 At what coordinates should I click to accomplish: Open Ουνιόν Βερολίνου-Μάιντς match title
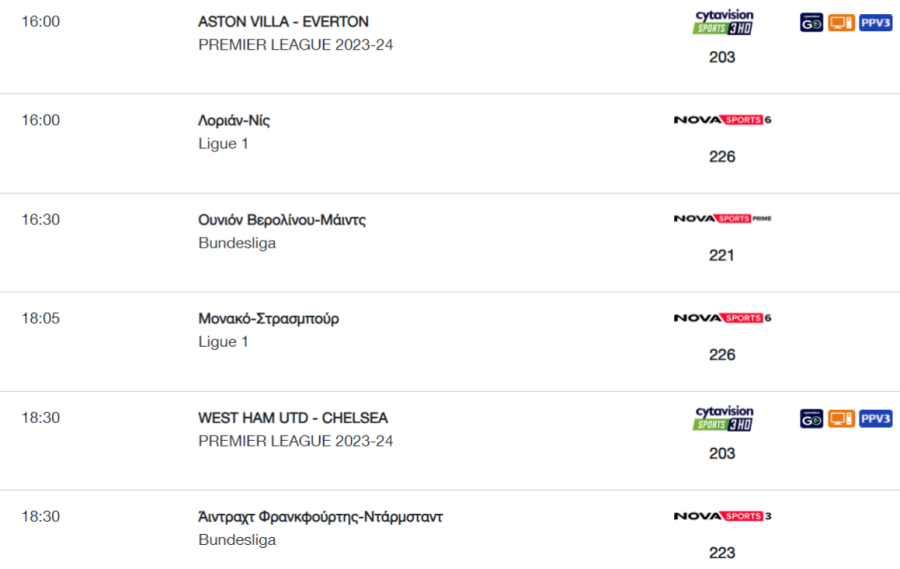(282, 220)
